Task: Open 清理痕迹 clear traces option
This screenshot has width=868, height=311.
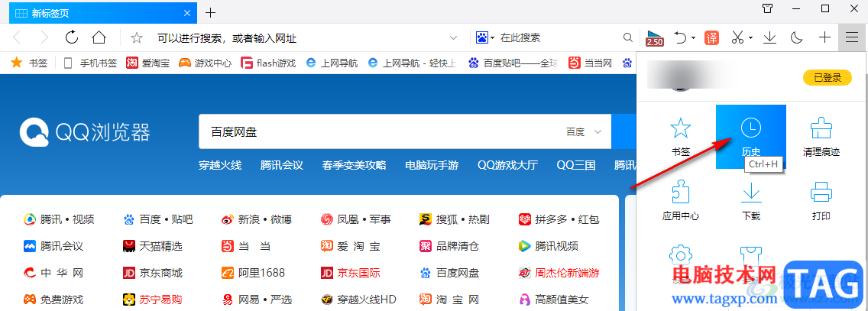Action: [821, 138]
